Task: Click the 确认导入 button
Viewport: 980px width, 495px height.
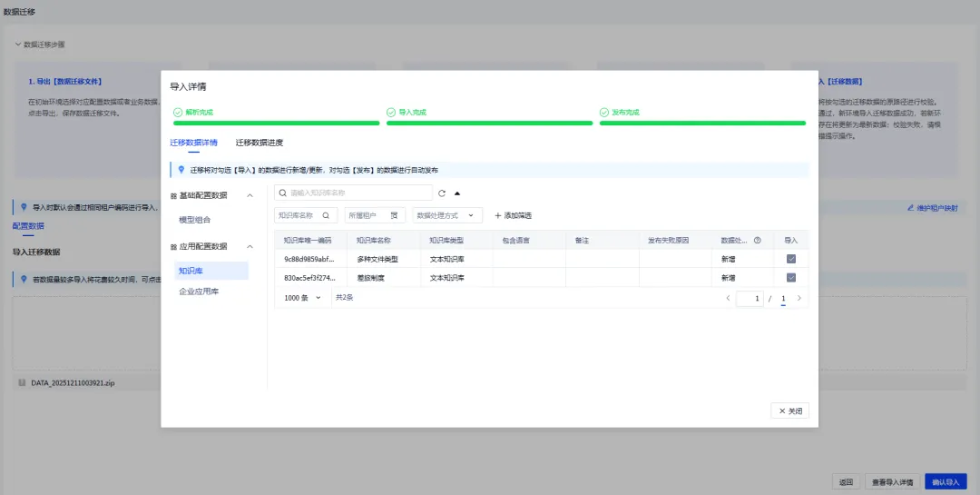Action: click(946, 482)
